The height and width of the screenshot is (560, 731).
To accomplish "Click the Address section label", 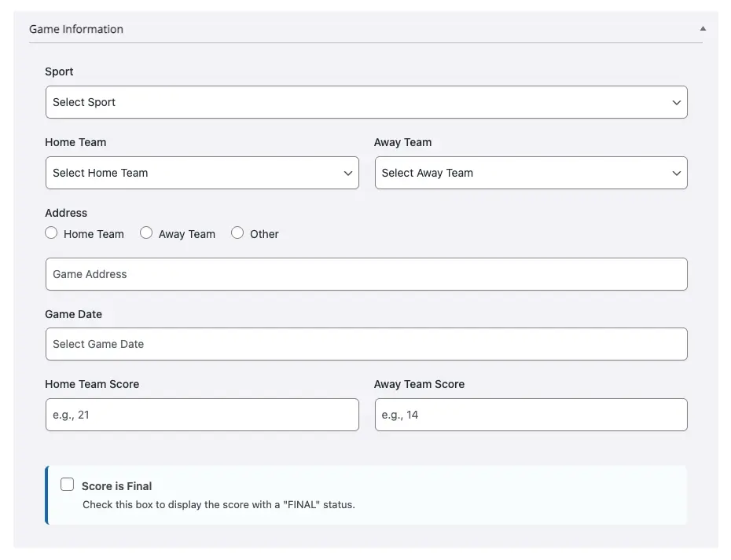I will [x=66, y=213].
